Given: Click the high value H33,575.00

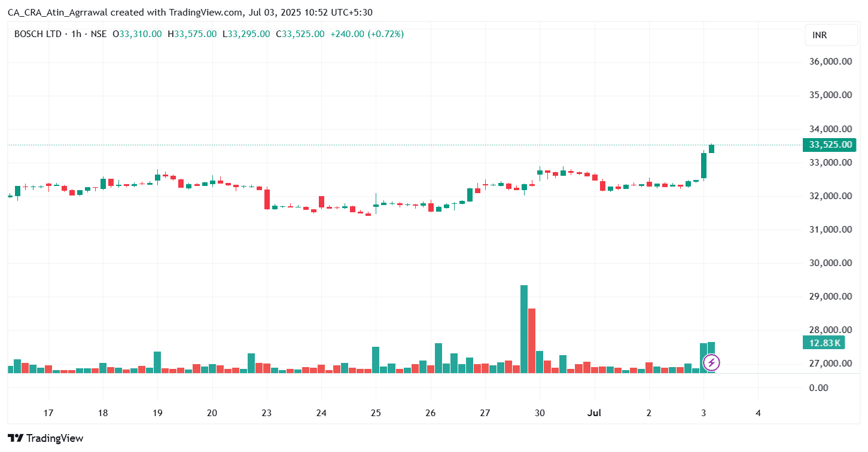Looking at the screenshot, I should point(192,34).
